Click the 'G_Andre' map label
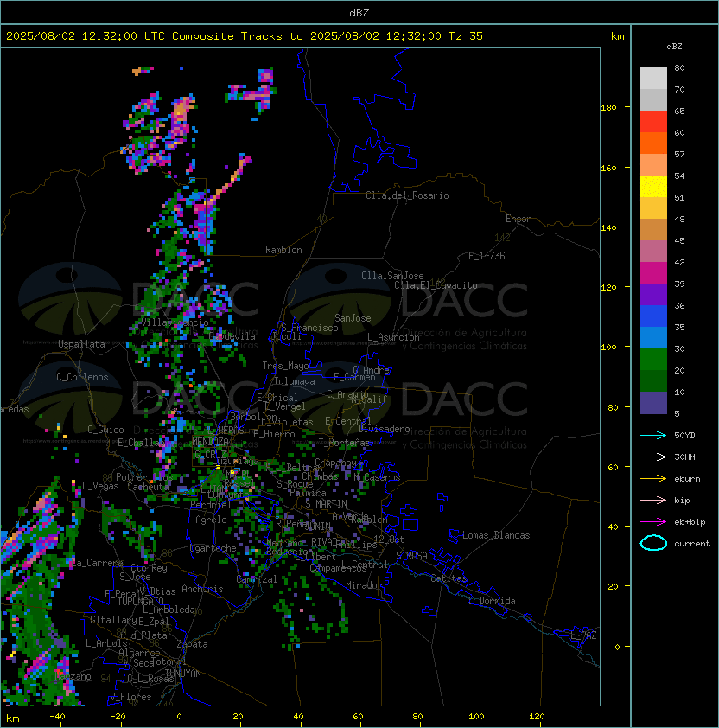The width and height of the screenshot is (719, 728). 371,370
